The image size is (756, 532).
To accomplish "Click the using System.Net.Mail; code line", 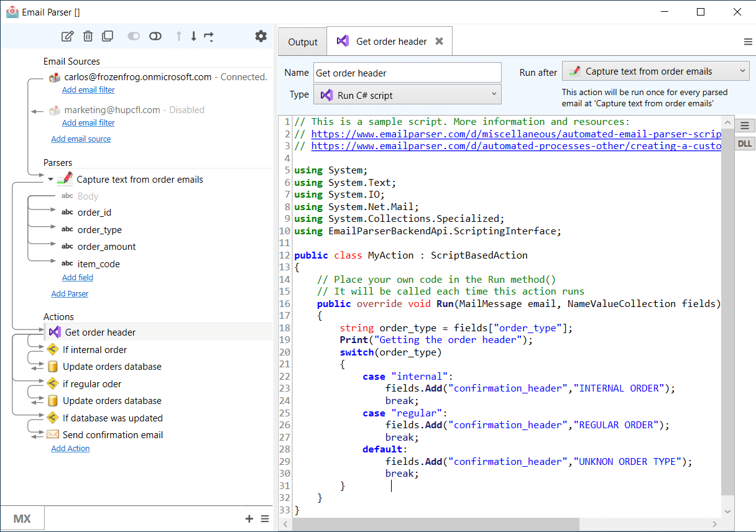I will 356,207.
